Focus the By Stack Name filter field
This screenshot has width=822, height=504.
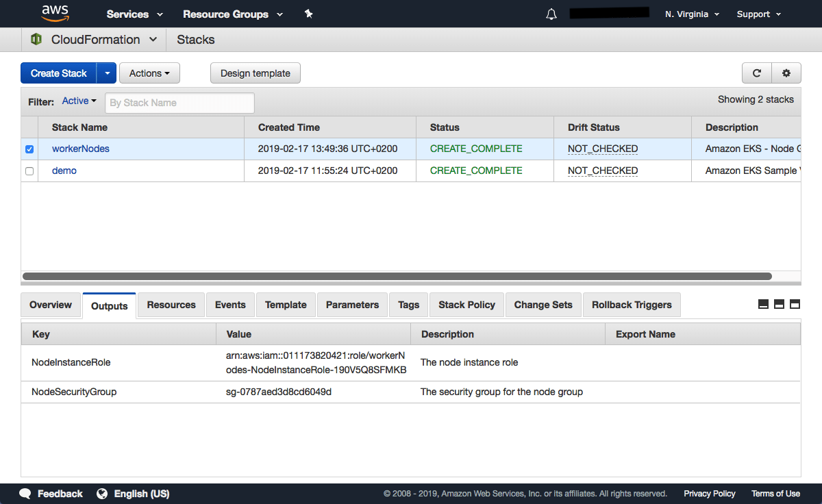tap(179, 103)
